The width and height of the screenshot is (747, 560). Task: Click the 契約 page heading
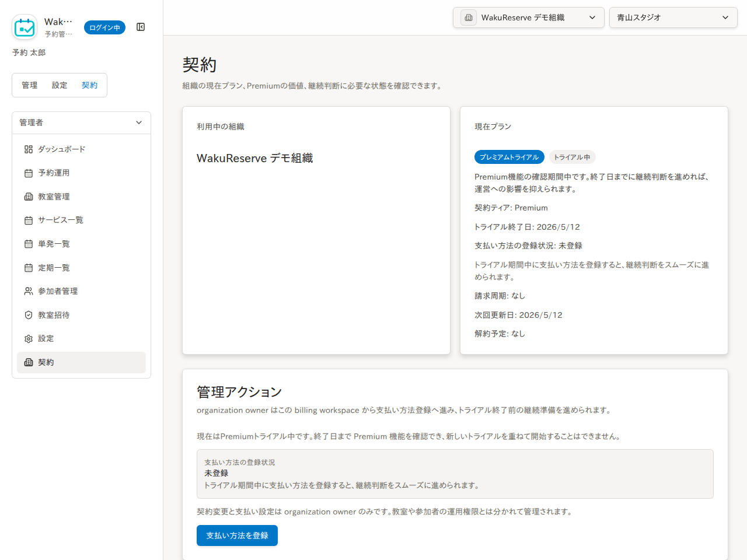tap(200, 65)
